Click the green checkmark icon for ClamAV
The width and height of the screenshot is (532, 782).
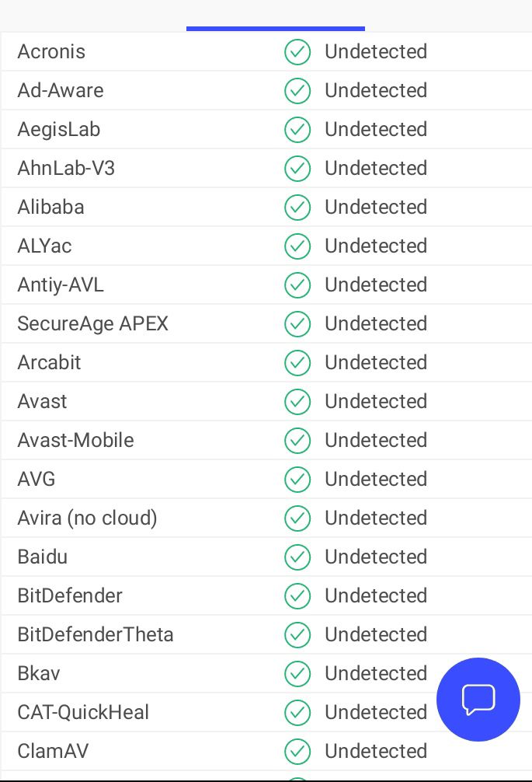click(x=297, y=752)
